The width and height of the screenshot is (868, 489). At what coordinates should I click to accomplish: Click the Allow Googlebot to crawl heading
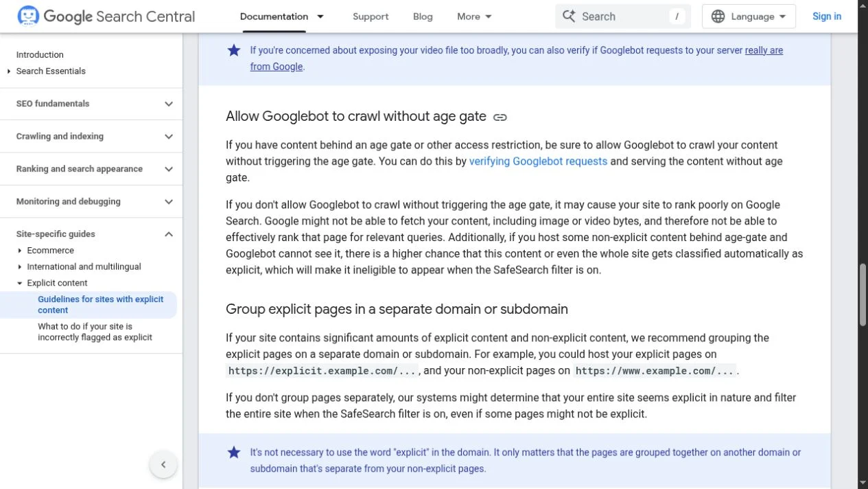pyautogui.click(x=356, y=117)
